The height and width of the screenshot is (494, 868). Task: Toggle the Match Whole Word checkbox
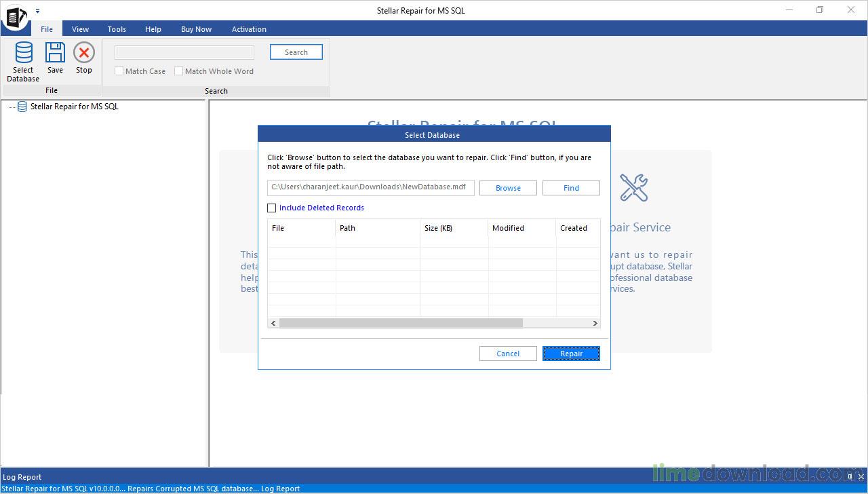point(179,71)
